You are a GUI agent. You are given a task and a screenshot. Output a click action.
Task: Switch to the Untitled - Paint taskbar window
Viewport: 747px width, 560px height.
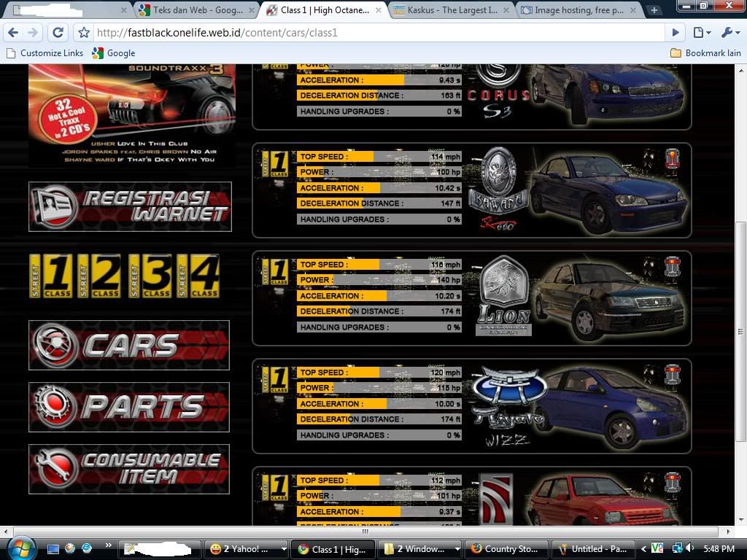[x=592, y=549]
